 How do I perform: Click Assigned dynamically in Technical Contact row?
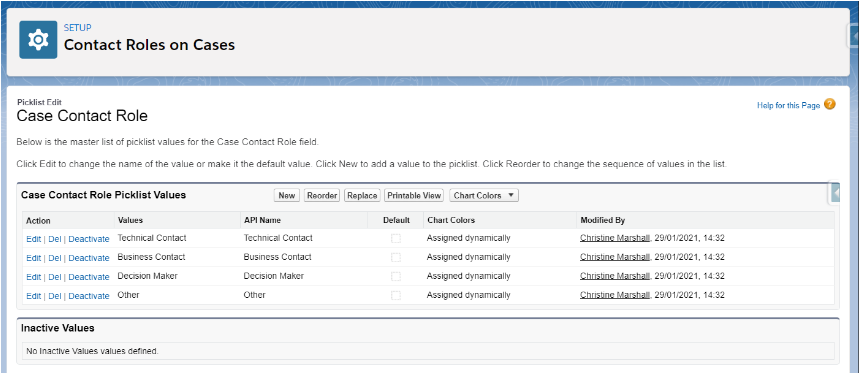click(x=468, y=238)
